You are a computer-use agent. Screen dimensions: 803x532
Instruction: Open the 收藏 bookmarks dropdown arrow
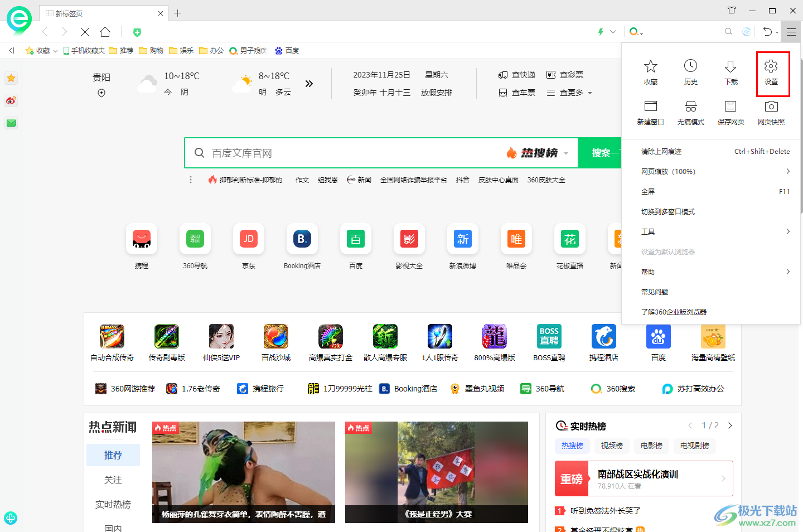(x=55, y=51)
